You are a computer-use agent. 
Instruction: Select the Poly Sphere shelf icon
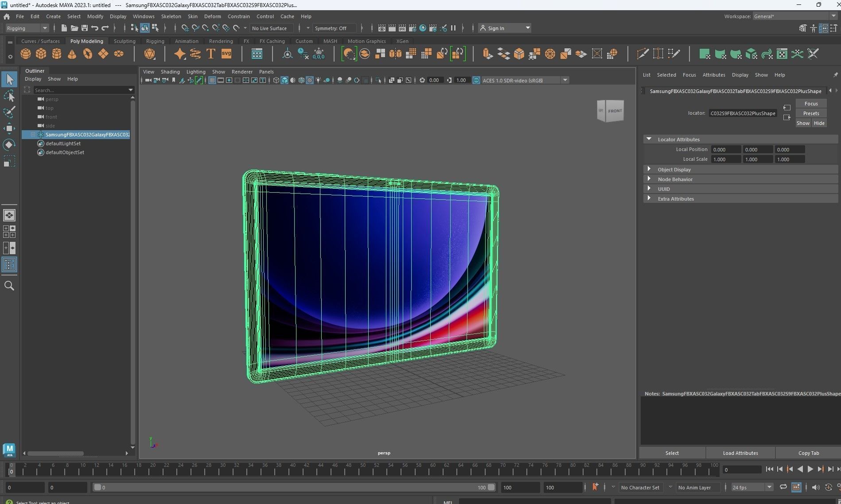click(x=26, y=54)
